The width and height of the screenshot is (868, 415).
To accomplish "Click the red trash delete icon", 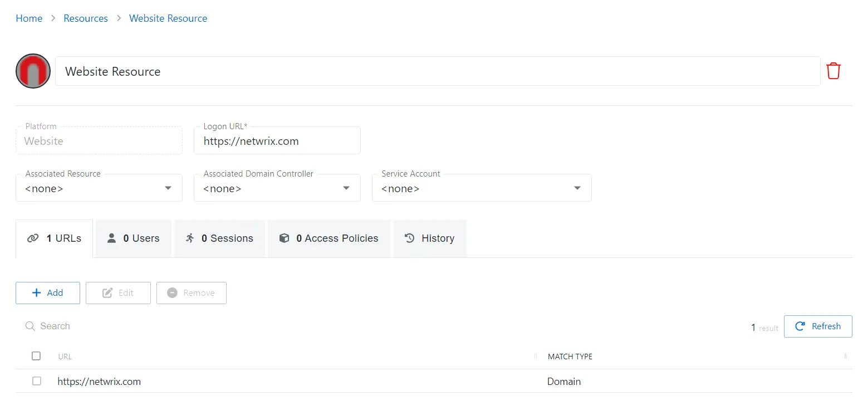I will coord(833,71).
